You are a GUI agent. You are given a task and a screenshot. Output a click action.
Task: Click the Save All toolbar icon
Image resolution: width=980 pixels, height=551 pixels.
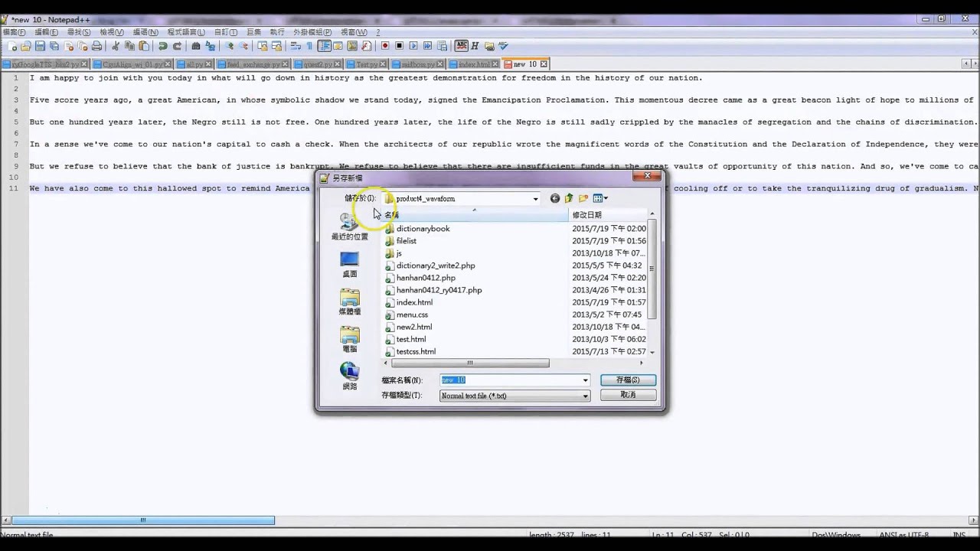pos(54,47)
